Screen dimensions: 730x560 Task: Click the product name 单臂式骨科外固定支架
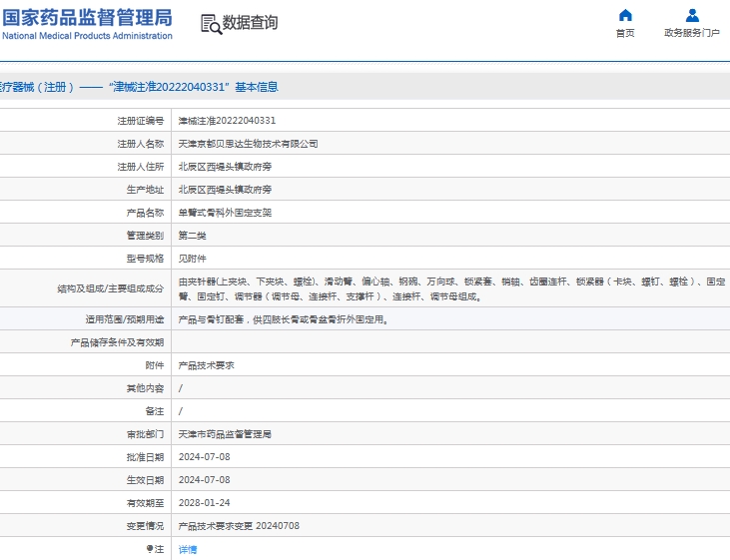tap(225, 213)
